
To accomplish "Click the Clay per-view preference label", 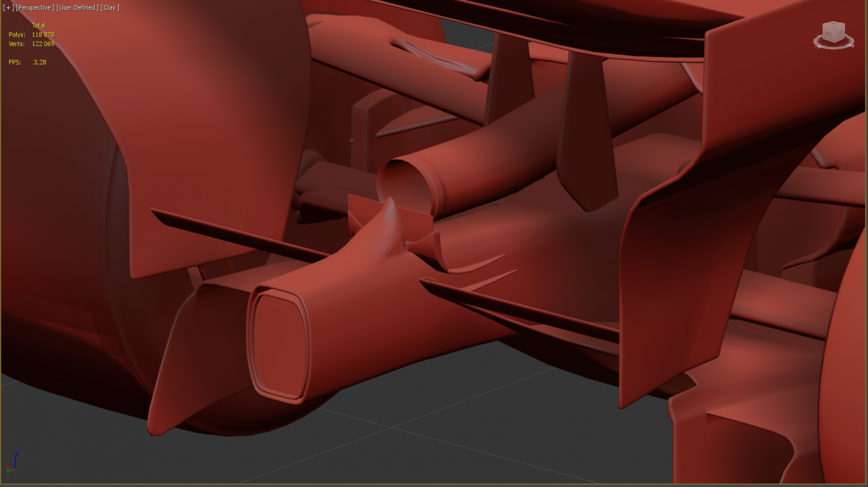I will tap(110, 7).
